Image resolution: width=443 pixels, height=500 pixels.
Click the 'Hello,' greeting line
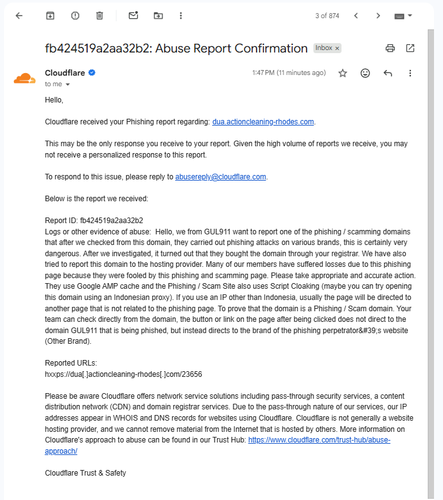(54, 100)
